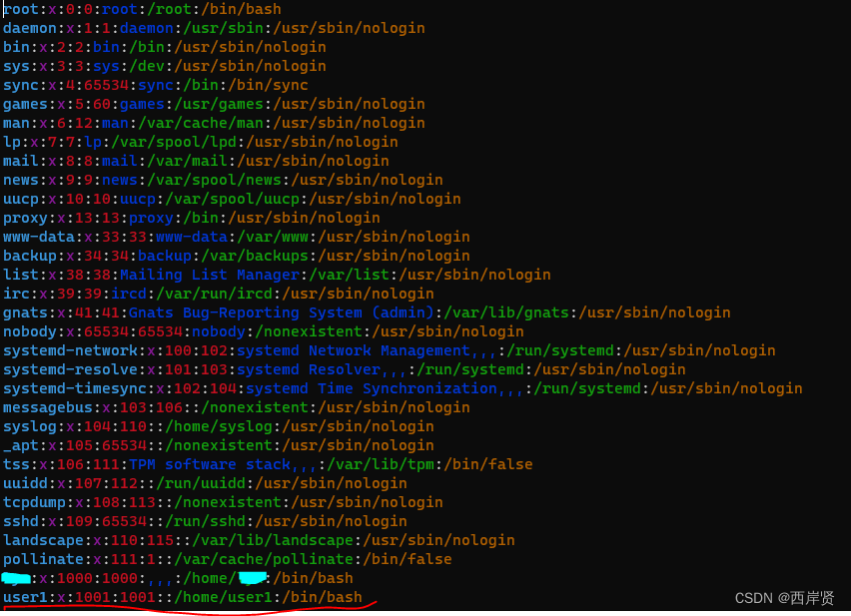
Task: Click 'systemd Time Synchronization' text
Action: click(x=372, y=388)
